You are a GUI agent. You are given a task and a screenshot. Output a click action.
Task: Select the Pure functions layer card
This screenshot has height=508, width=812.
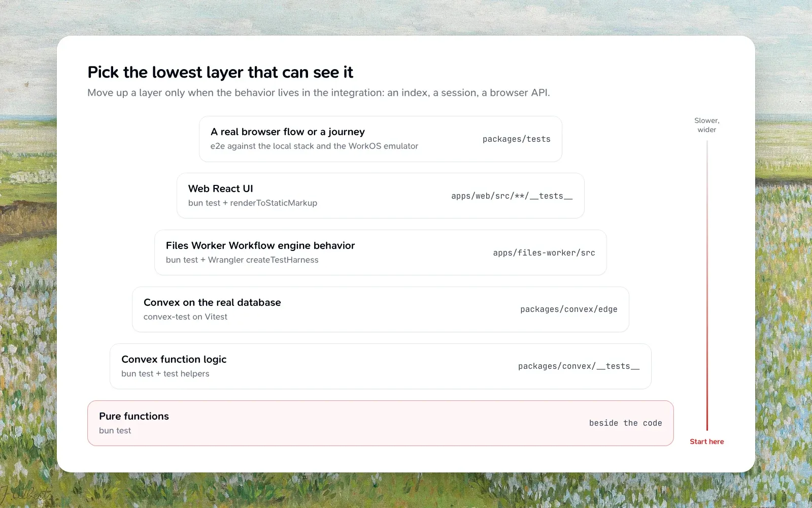tap(380, 423)
